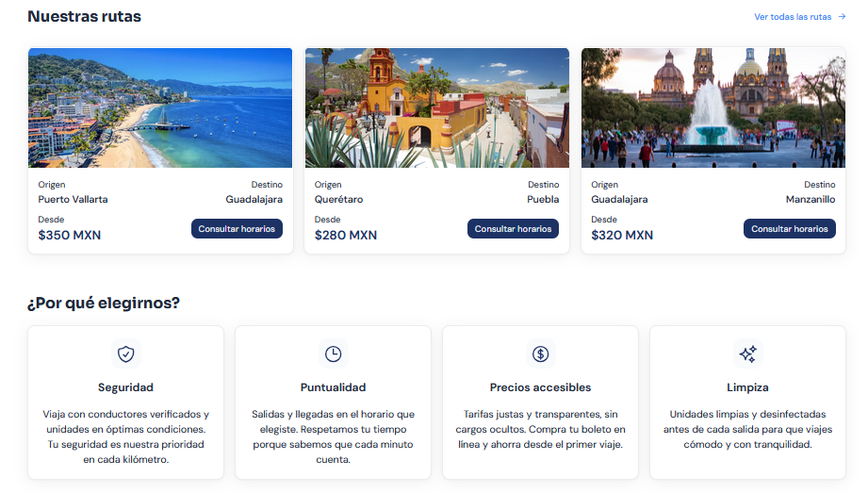The width and height of the screenshot is (868, 493).
Task: Click the sparkles icon above Limpiza
Action: tap(748, 354)
